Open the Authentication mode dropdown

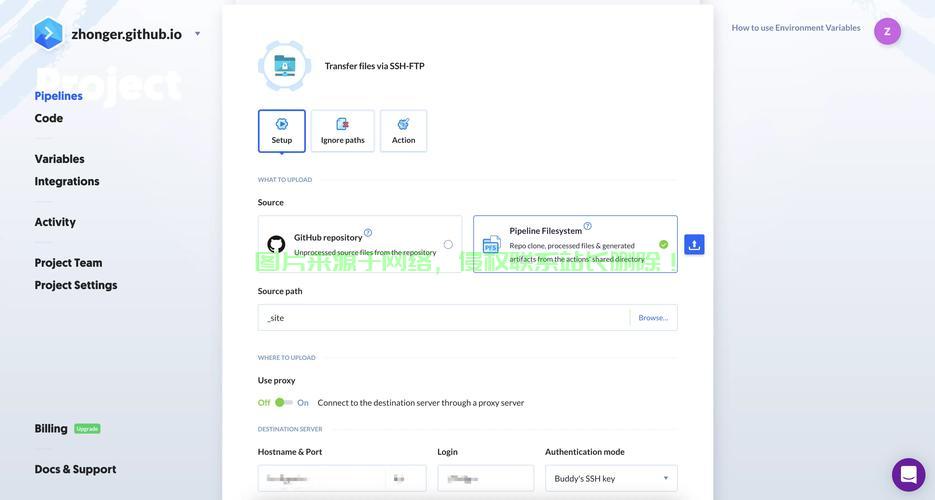coord(611,478)
